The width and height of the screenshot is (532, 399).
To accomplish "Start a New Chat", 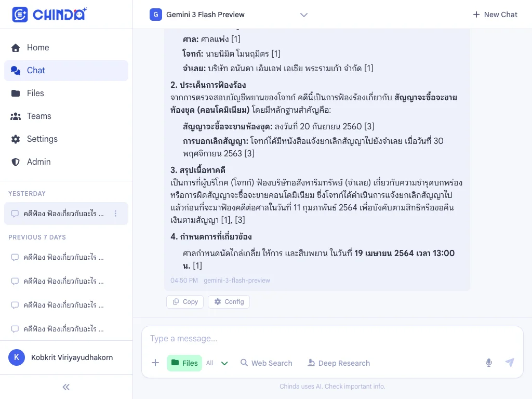I will click(495, 15).
